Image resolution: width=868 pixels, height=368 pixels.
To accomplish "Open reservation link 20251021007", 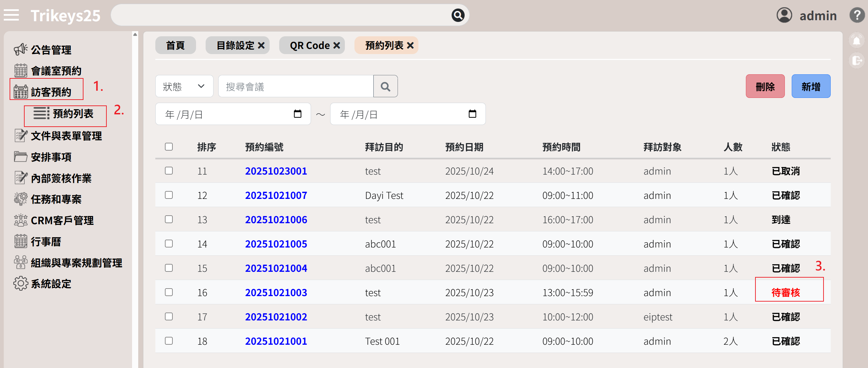I will pyautogui.click(x=276, y=195).
